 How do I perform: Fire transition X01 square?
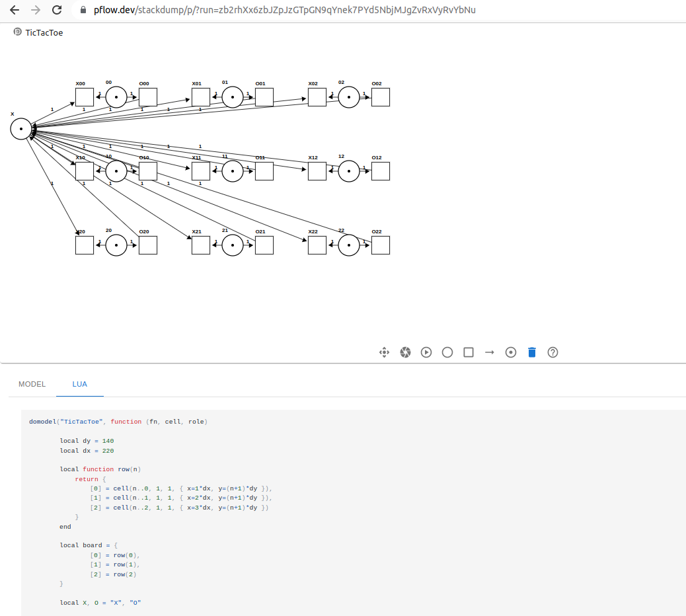pos(201,97)
